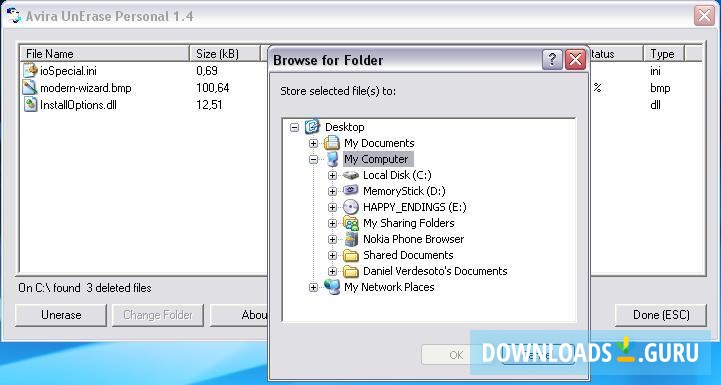Screen dimensions: 721x385
Task: Click the bmp type cell
Action: [x=660, y=88]
